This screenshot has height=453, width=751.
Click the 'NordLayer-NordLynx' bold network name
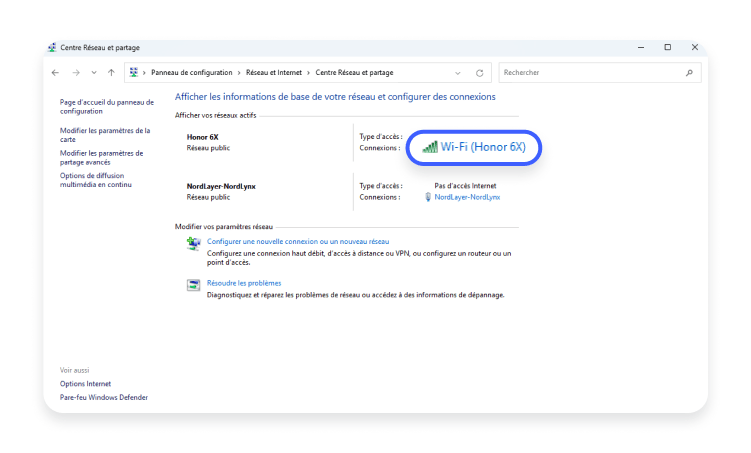(221, 187)
